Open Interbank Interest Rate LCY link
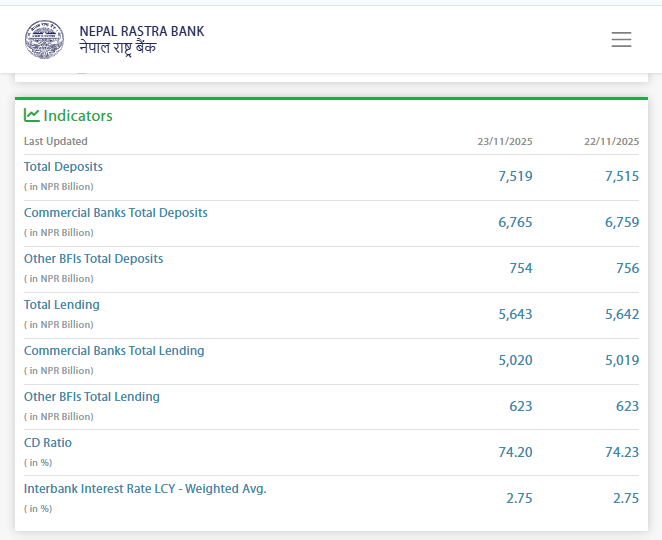 (x=145, y=489)
